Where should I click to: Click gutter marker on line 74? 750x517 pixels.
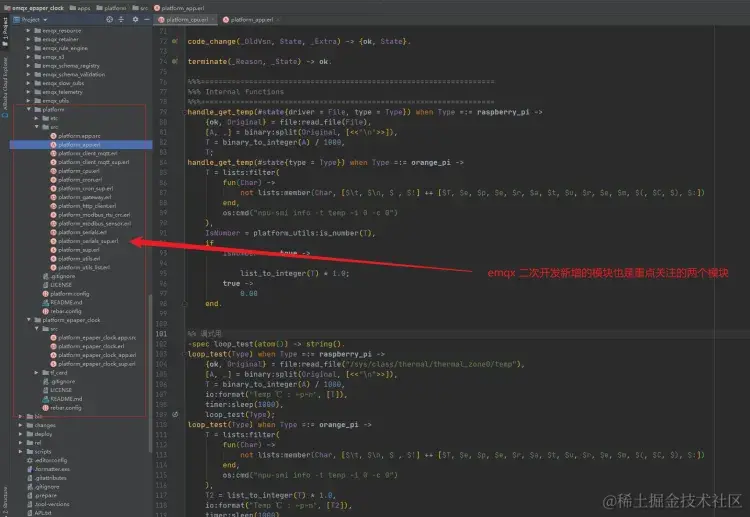(x=175, y=62)
